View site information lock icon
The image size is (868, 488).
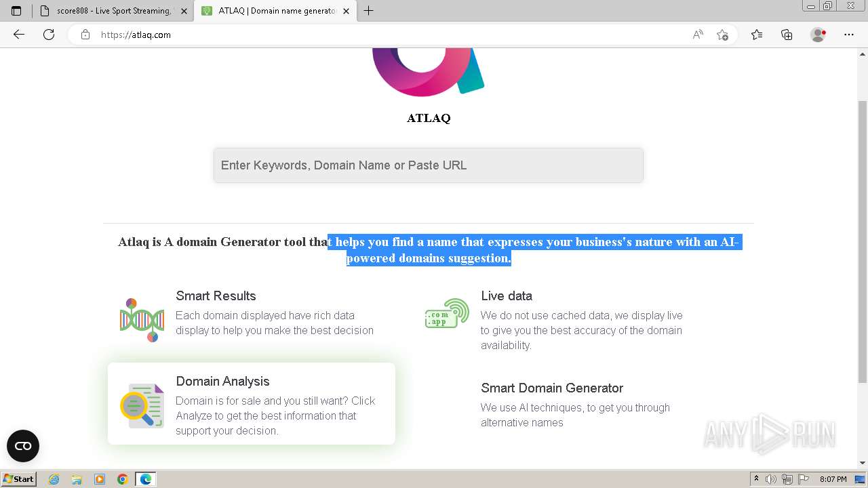pos(85,35)
